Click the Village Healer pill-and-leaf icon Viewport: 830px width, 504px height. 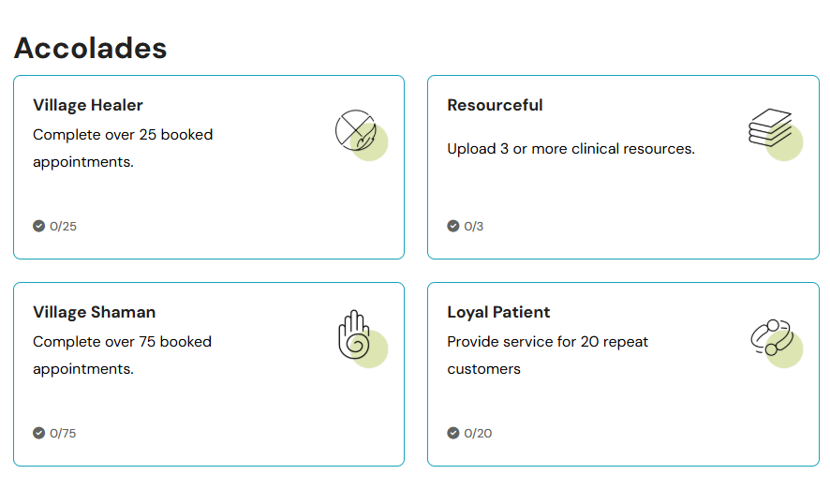[x=360, y=134]
